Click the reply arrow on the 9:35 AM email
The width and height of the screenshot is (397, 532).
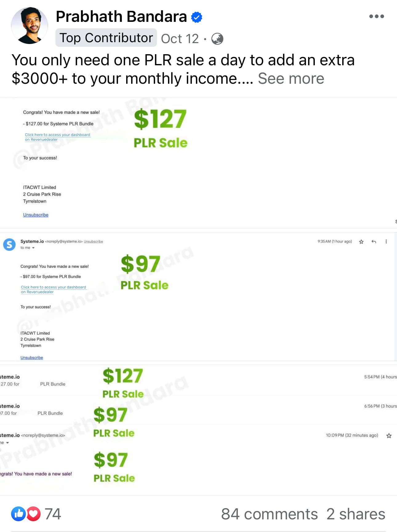tap(374, 242)
